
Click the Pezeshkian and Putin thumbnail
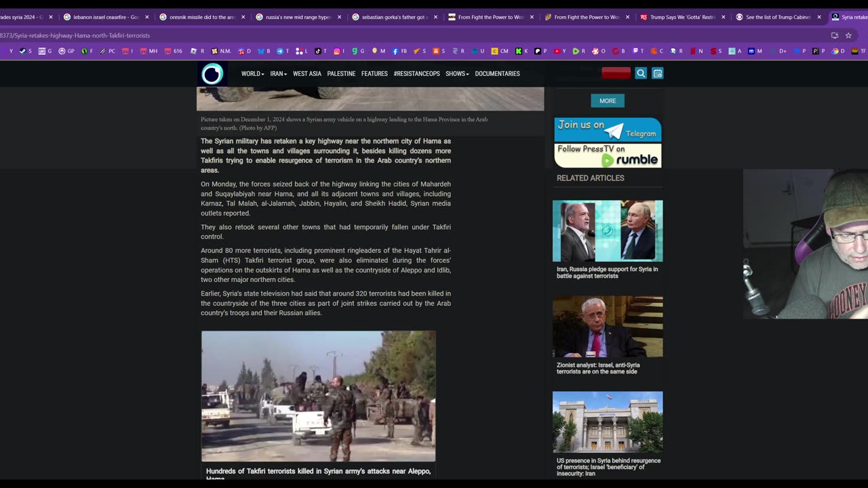pyautogui.click(x=608, y=230)
